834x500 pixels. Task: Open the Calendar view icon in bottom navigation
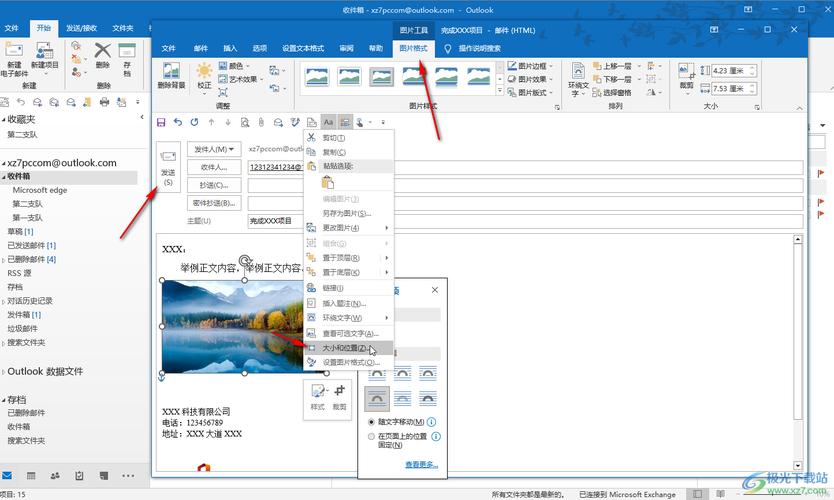[31, 476]
